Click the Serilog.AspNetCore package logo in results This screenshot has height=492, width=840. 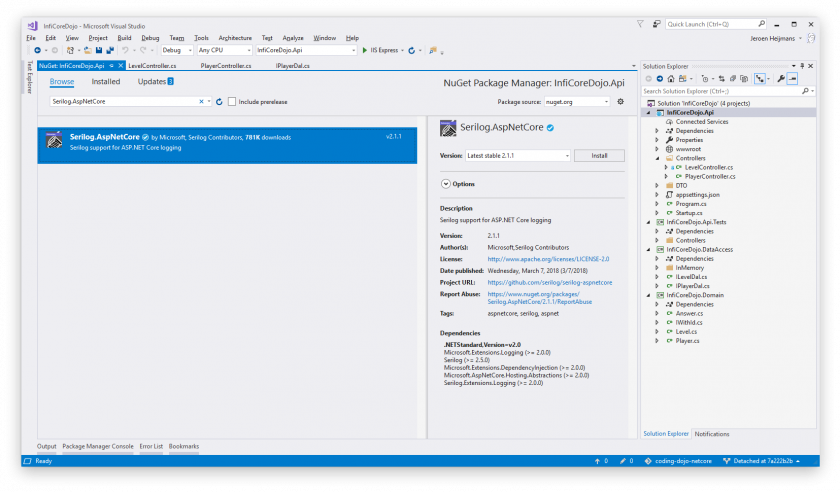pos(54,140)
